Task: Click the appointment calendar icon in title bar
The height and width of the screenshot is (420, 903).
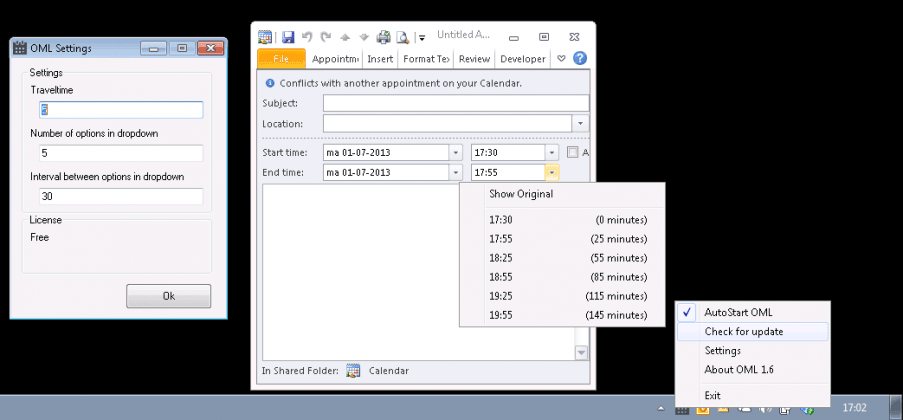Action: 265,37
